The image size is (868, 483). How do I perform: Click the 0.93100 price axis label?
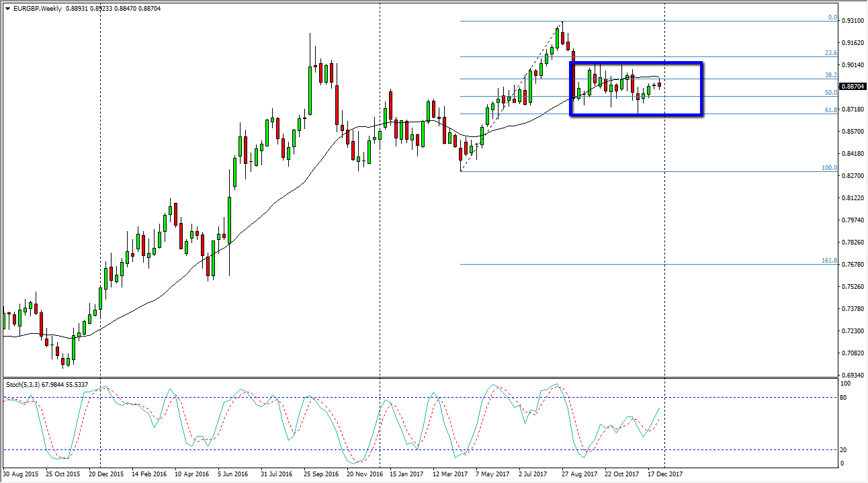(852, 21)
